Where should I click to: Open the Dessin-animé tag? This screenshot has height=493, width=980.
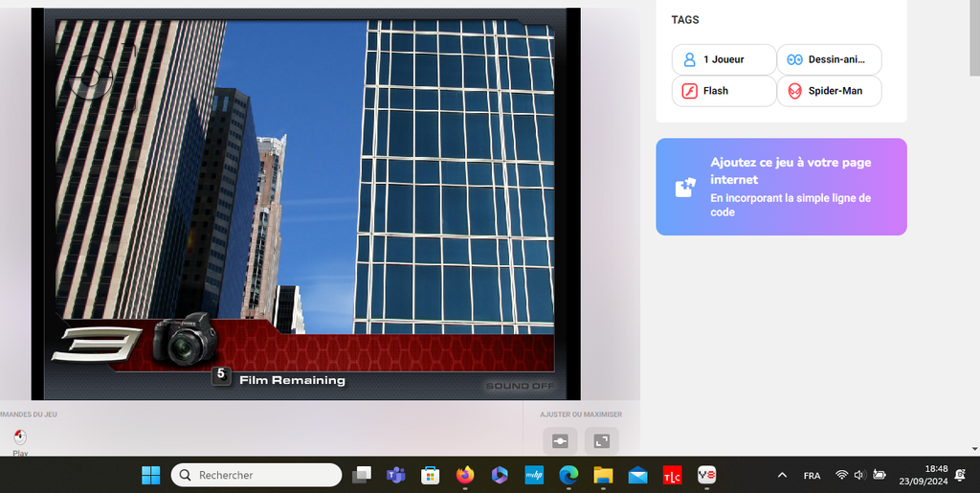tap(829, 59)
